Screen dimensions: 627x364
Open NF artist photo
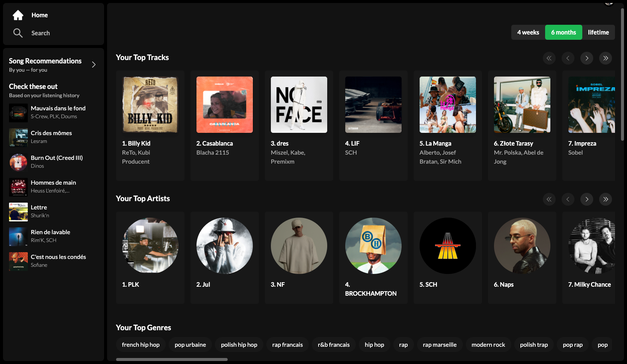(x=299, y=246)
